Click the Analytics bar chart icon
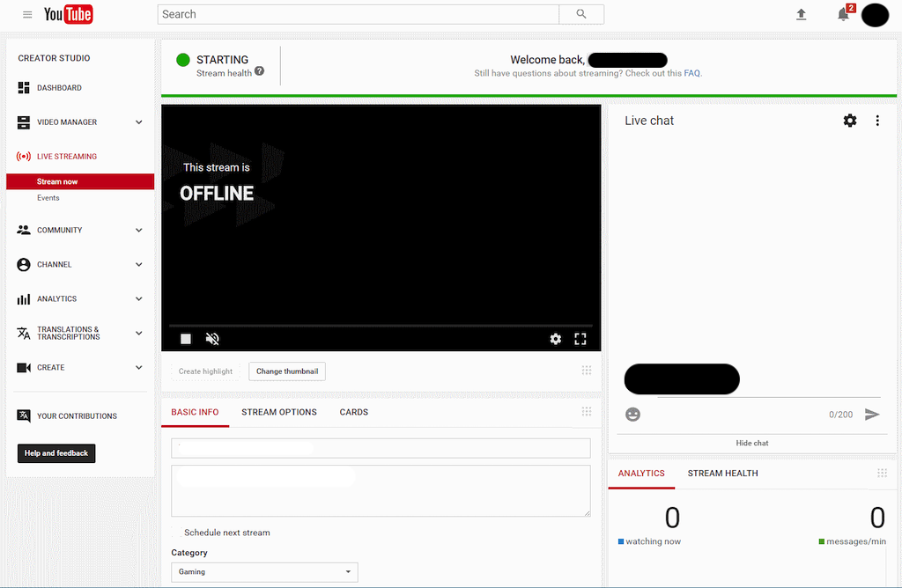 tap(24, 299)
